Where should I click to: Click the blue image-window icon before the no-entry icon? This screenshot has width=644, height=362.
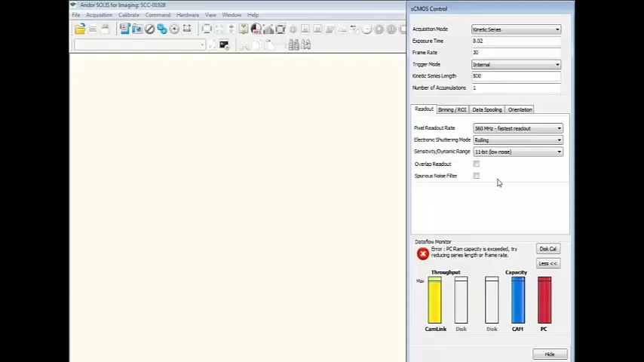click(x=137, y=29)
